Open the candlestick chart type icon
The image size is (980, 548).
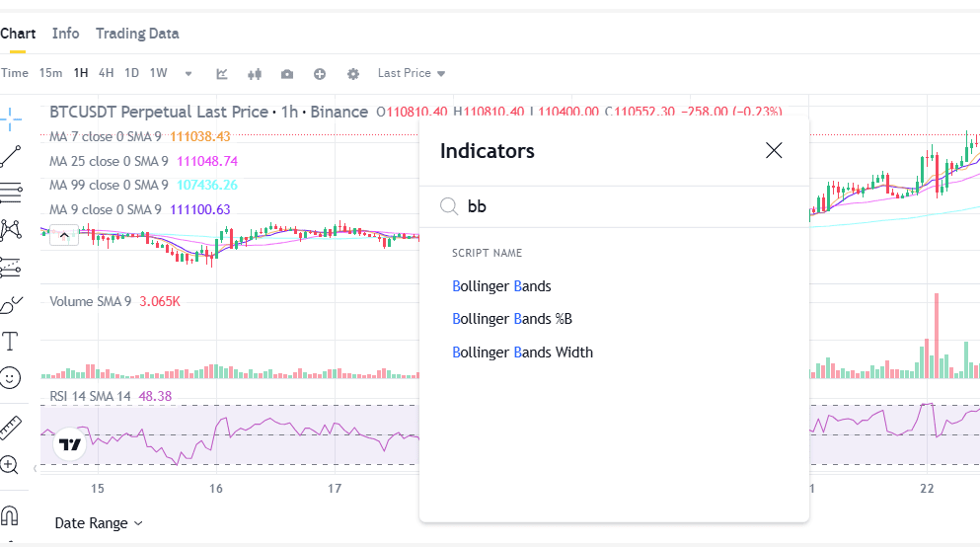255,74
